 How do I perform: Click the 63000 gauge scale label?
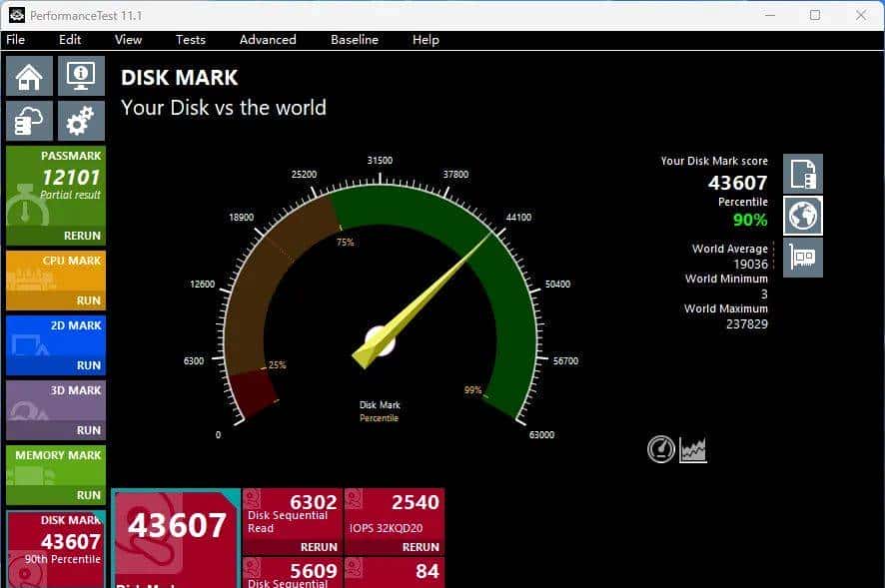tap(541, 435)
